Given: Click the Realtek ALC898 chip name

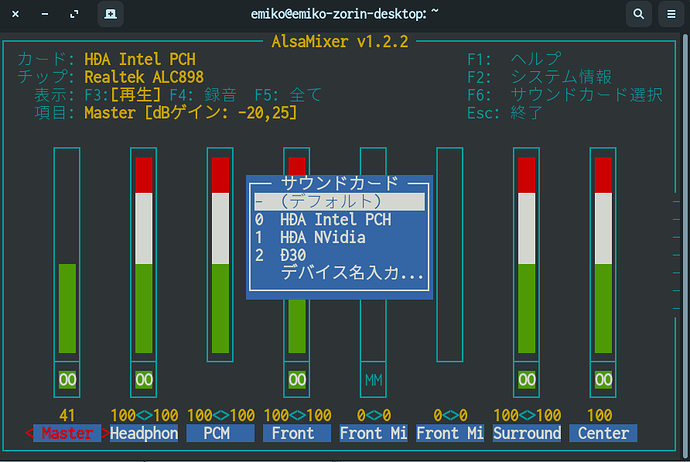Looking at the screenshot, I should (x=144, y=77).
